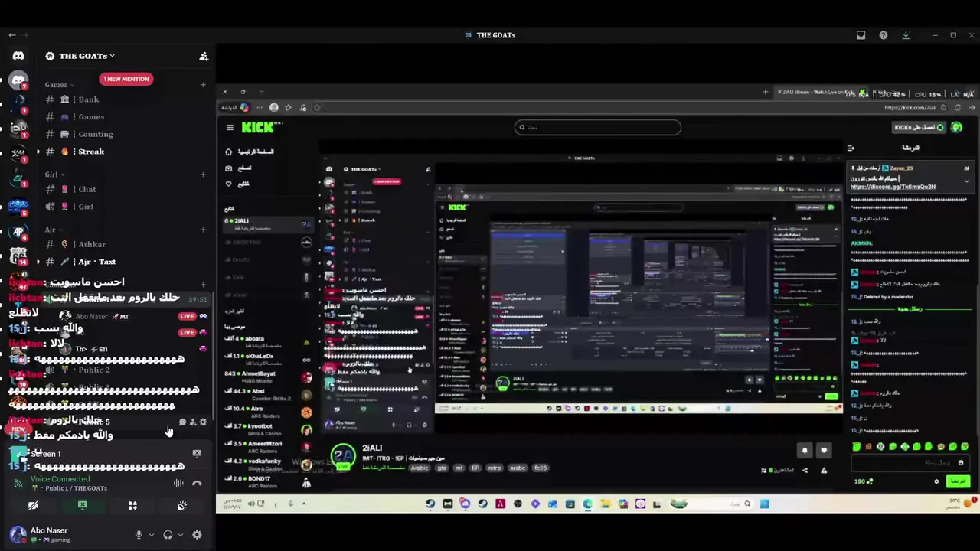Open User Settings gear icon
Screen dimensions: 980x551
pos(197,535)
